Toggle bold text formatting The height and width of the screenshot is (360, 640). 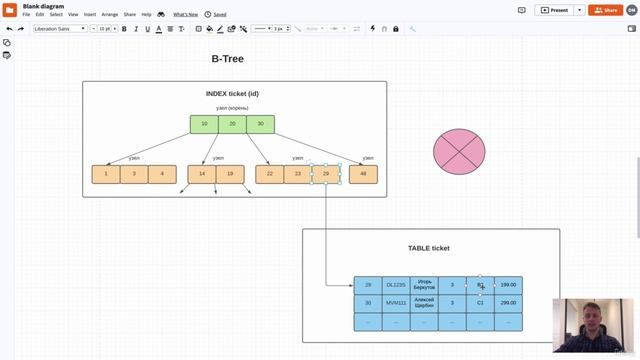[124, 29]
